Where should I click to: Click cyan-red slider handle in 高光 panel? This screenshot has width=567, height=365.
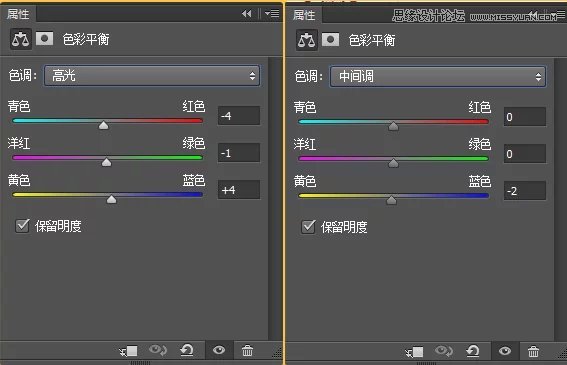[x=104, y=125]
